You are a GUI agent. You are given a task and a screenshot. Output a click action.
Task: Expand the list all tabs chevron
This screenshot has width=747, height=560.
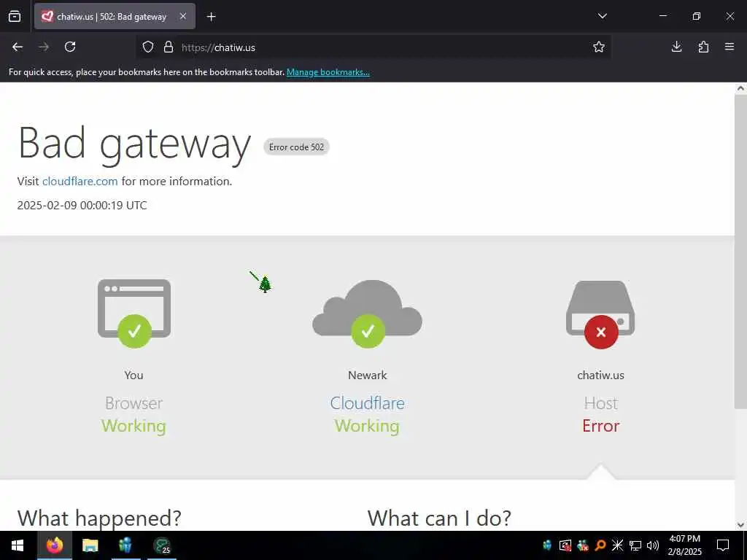pyautogui.click(x=602, y=16)
